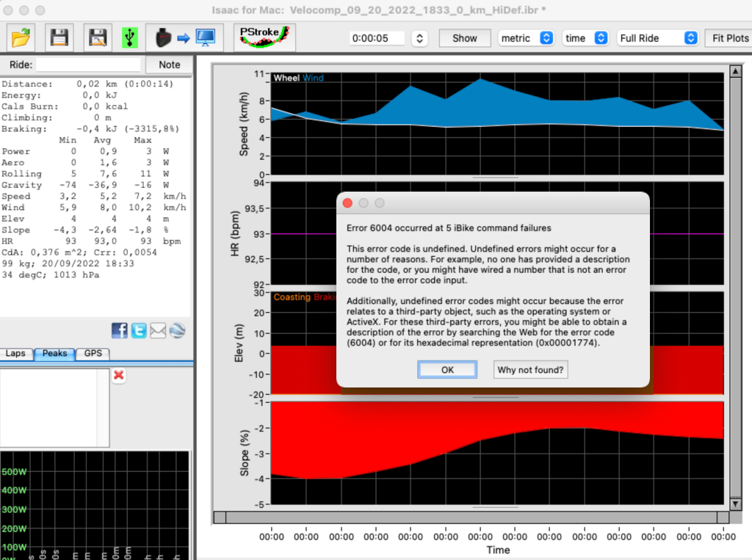Open the Note button
The image size is (752, 560).
coord(170,65)
